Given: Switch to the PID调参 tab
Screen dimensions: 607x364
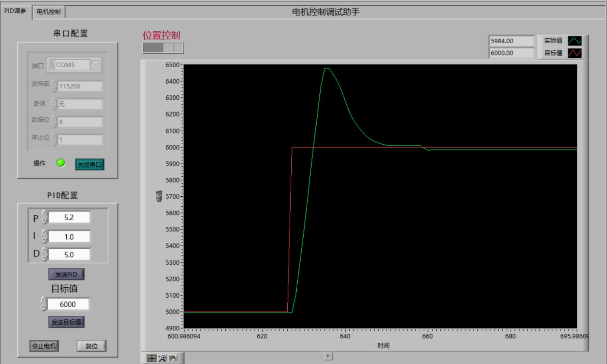Looking at the screenshot, I should (15, 11).
